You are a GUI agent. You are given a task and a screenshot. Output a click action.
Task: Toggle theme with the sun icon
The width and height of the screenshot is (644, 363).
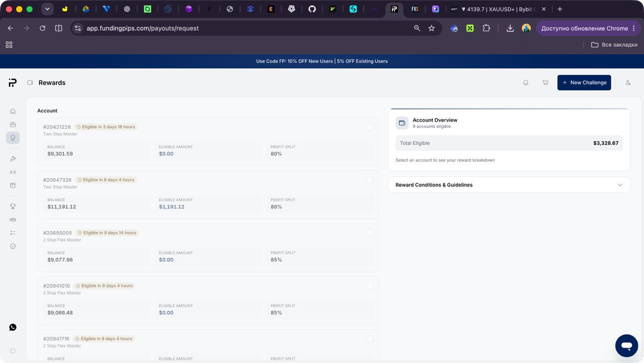(13, 350)
